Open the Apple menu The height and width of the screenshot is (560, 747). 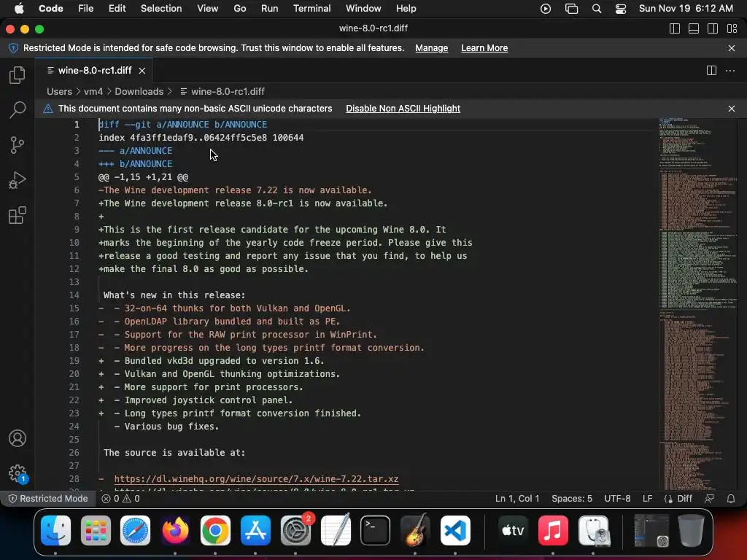click(19, 9)
